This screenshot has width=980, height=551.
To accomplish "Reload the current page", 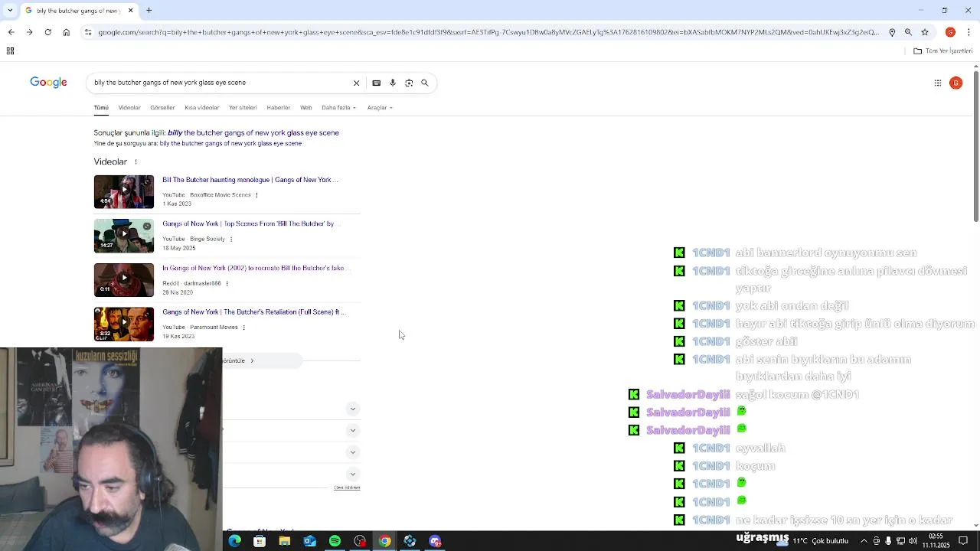I will [x=47, y=32].
